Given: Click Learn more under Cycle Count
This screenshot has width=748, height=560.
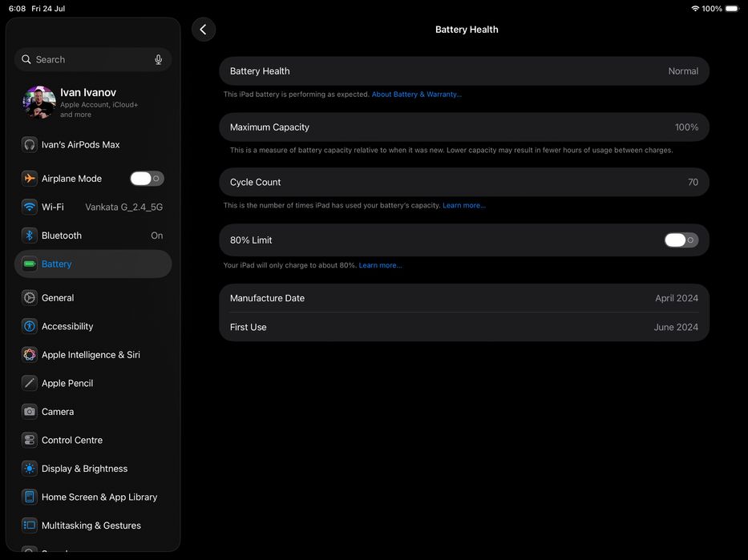Looking at the screenshot, I should (463, 205).
